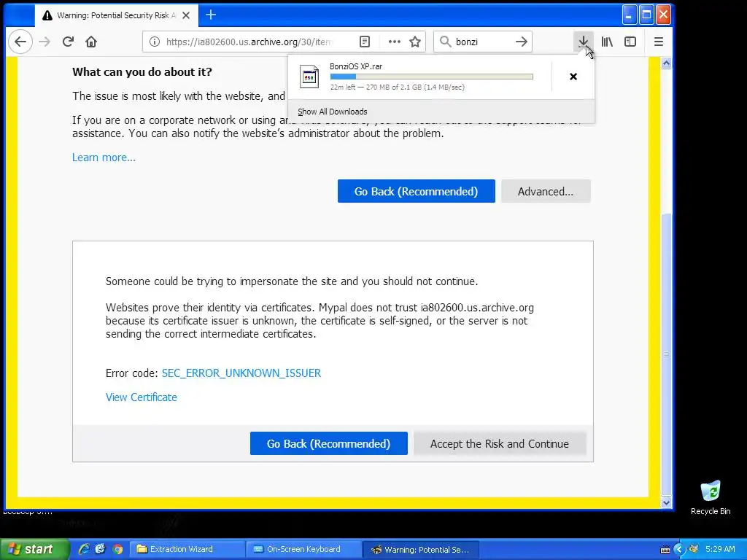
Task: Launch Internet Explorer from quick launch
Action: (x=84, y=549)
